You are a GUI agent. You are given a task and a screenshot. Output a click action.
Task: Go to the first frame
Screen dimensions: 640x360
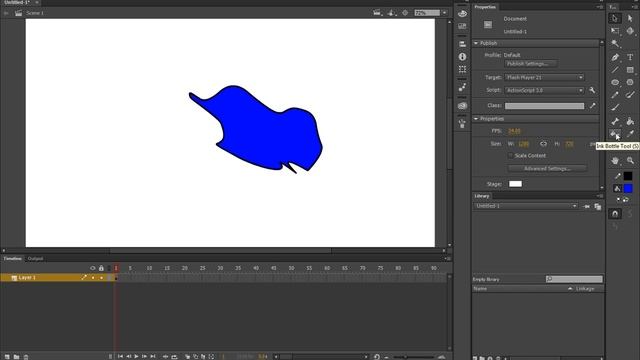tap(120, 357)
